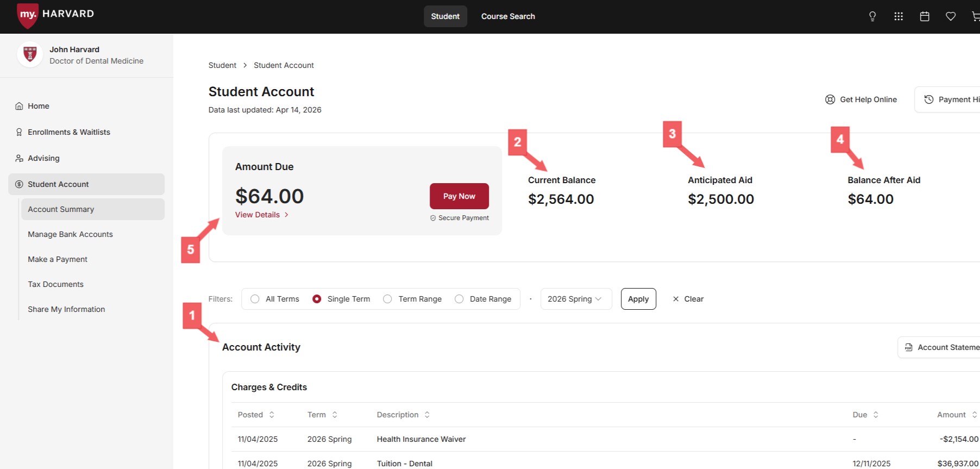This screenshot has height=469, width=980.
Task: Click the Home house icon in sidebar
Action: click(x=19, y=106)
